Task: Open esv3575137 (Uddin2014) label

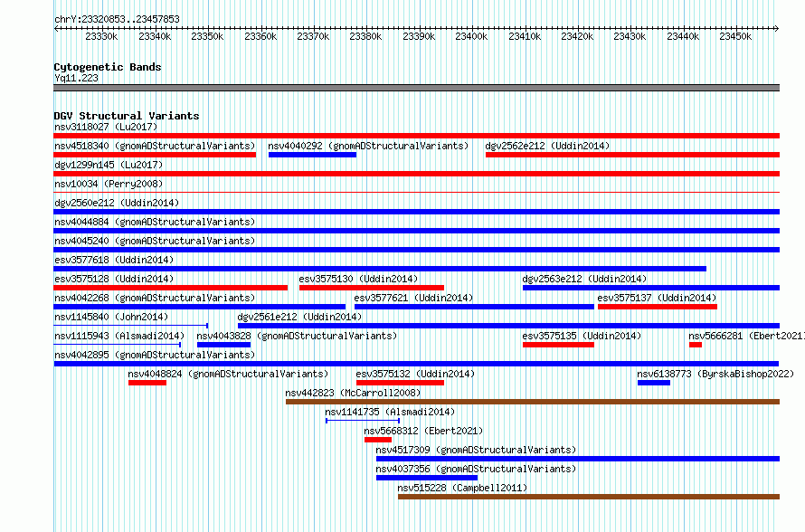Action: pyautogui.click(x=657, y=298)
